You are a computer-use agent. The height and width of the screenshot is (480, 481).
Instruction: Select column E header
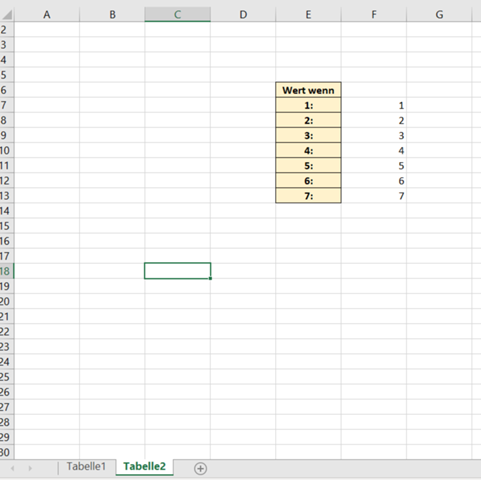point(308,14)
